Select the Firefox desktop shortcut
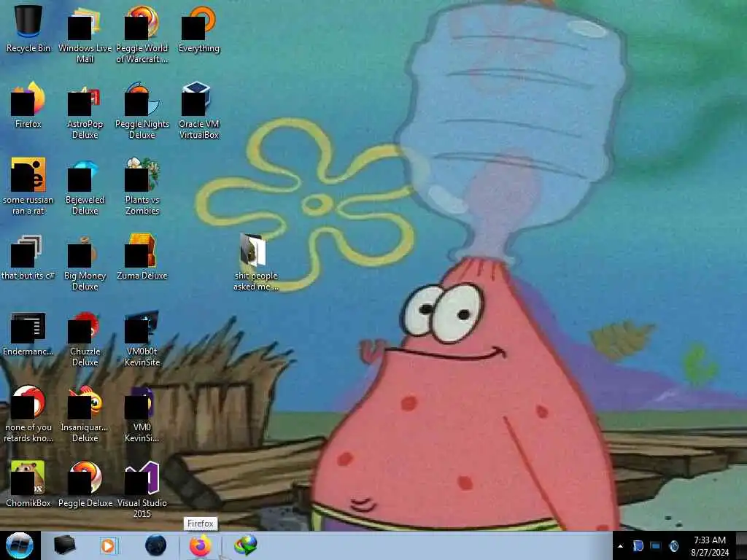This screenshot has height=560, width=747. click(x=28, y=105)
